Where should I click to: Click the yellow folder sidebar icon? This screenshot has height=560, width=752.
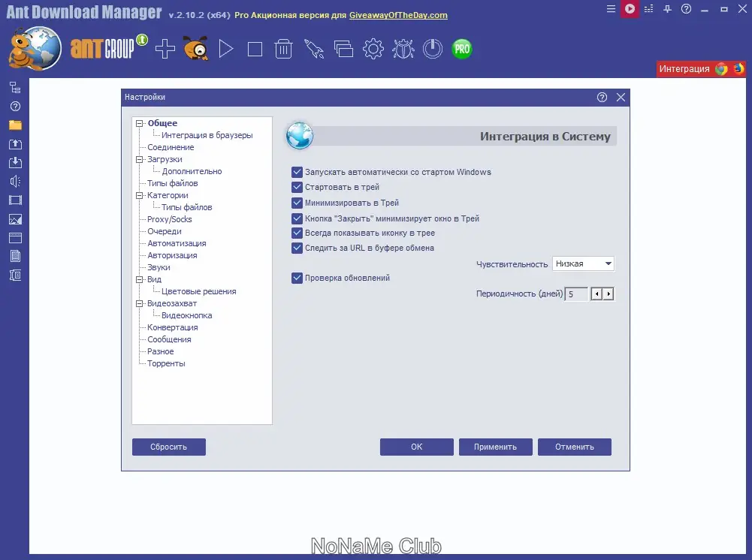click(x=15, y=125)
